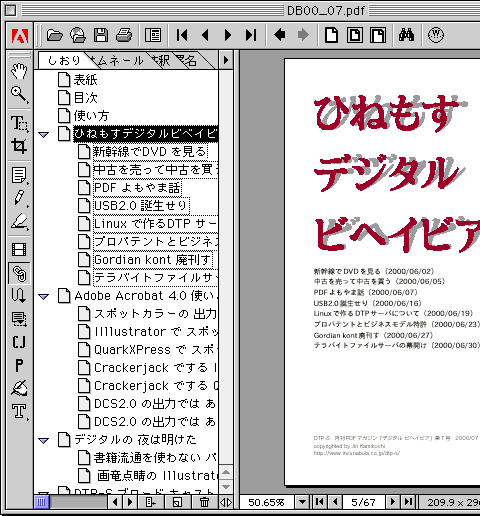This screenshot has height=516, width=480.
Task: Set fit in window page view
Action: coord(355,35)
